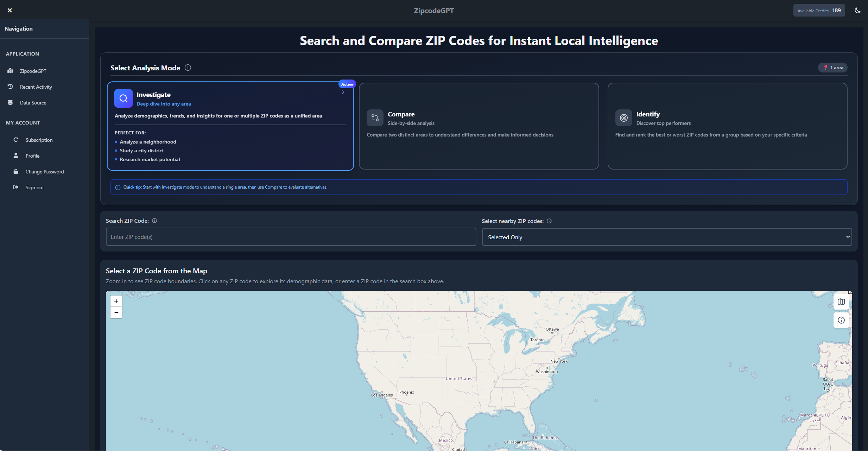Click 'Select a ZIP Code from the Map' heading
Image resolution: width=868 pixels, height=451 pixels.
point(157,271)
